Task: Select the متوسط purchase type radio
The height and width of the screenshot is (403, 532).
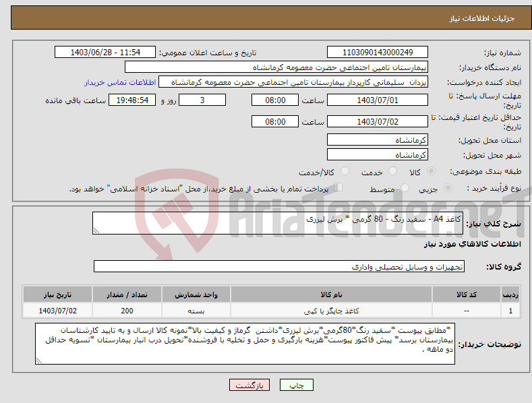Action: pyautogui.click(x=405, y=187)
